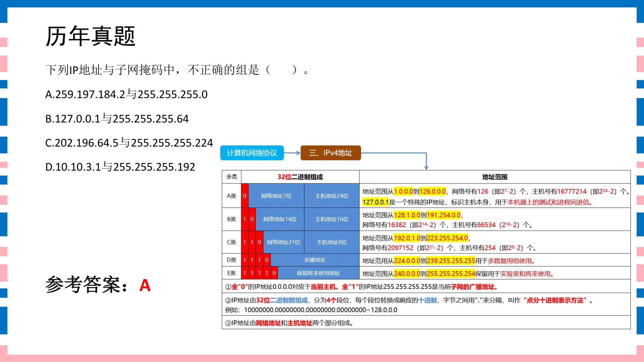The height and width of the screenshot is (362, 644).
Task: Select option D.10.10.3.1与255.255.255.192
Action: pos(120,167)
